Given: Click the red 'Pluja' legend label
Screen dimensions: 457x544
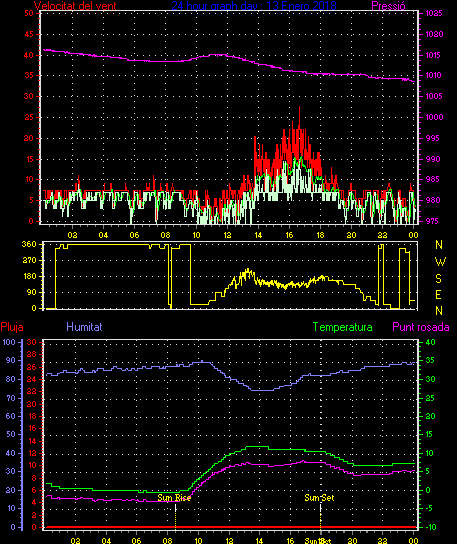Looking at the screenshot, I should pyautogui.click(x=12, y=327).
